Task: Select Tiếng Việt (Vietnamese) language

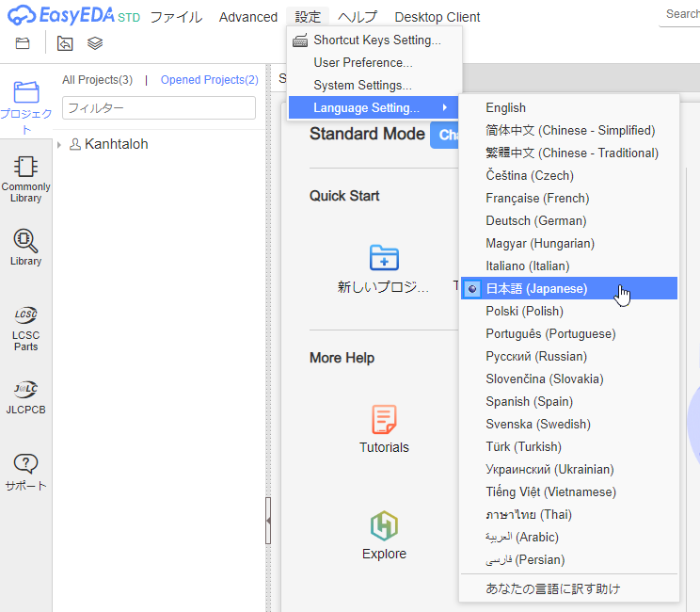Action: point(568,491)
